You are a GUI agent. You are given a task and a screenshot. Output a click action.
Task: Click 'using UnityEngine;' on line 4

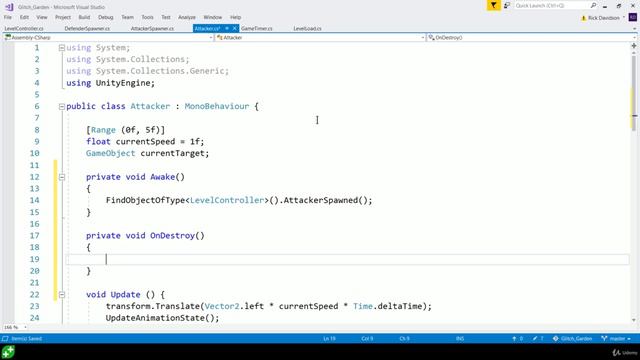[111, 83]
